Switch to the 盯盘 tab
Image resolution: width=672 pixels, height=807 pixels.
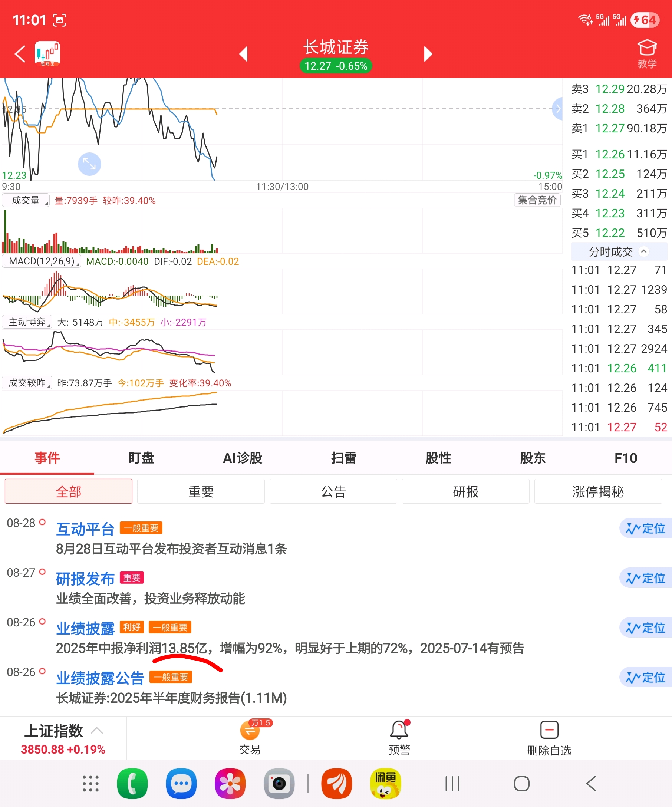(x=141, y=458)
